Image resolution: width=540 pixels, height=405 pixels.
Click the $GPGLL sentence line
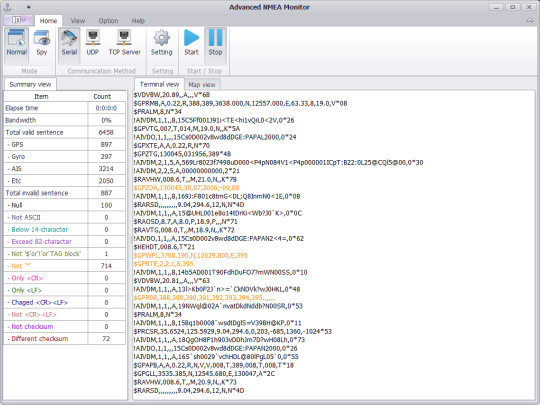(204, 374)
